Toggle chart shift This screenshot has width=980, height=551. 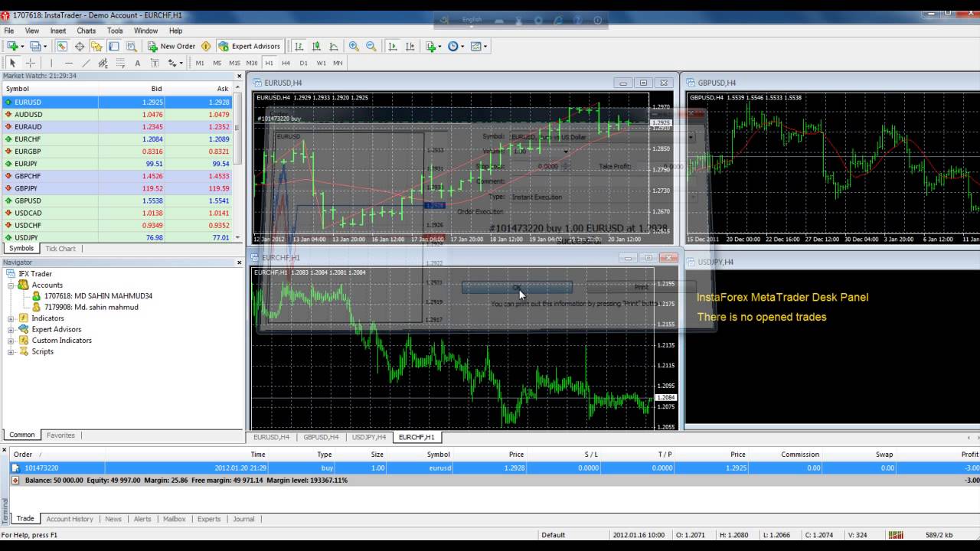tap(410, 46)
